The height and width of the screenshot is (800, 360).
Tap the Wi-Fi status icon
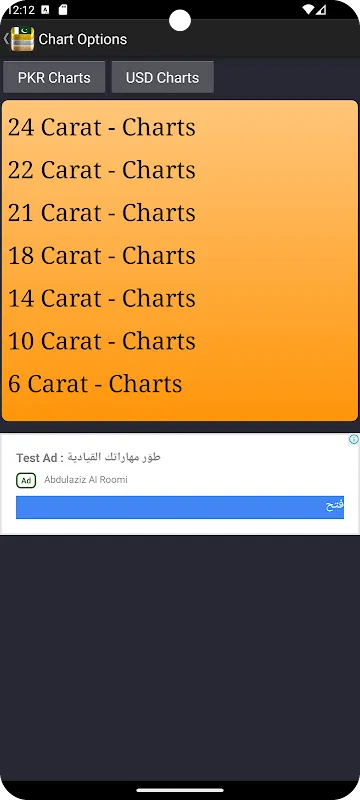tap(307, 9)
